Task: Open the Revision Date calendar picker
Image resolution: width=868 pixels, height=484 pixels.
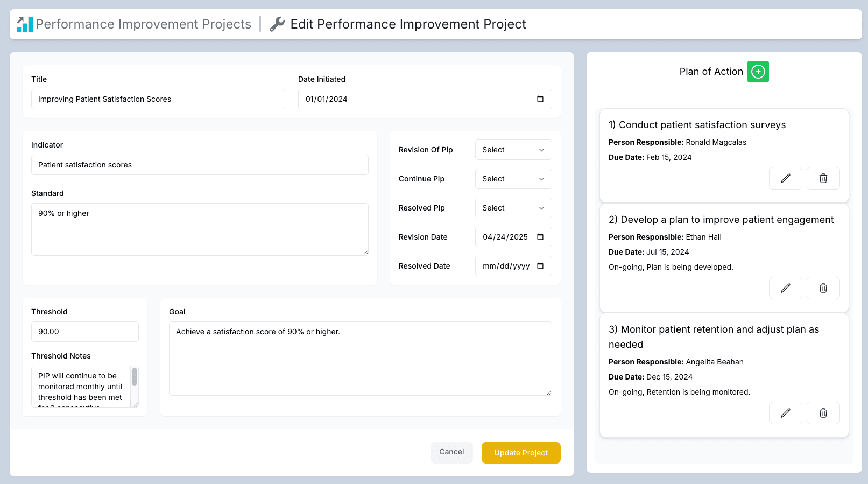Action: [x=540, y=237]
